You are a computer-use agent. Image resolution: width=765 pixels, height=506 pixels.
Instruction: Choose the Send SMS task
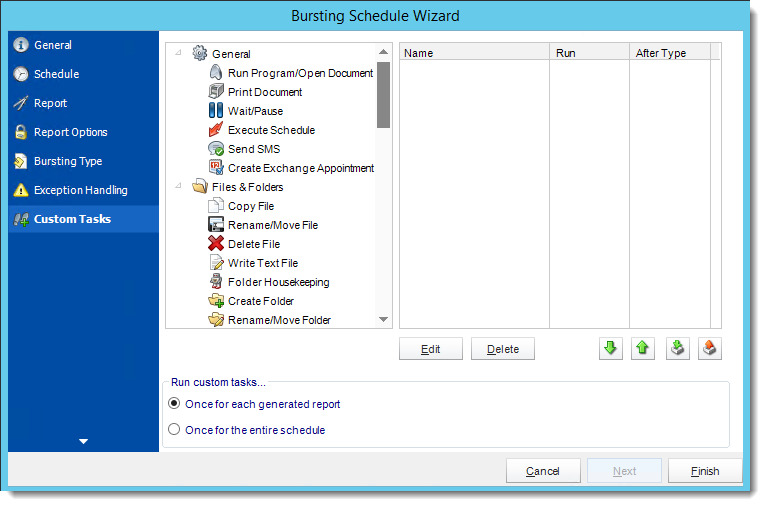254,149
